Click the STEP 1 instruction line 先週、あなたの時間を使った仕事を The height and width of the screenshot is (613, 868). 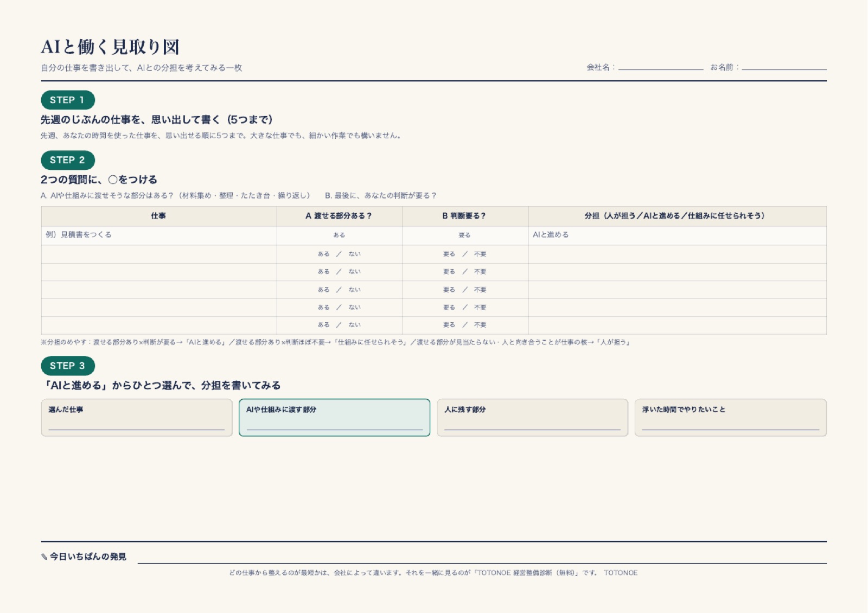click(x=221, y=136)
